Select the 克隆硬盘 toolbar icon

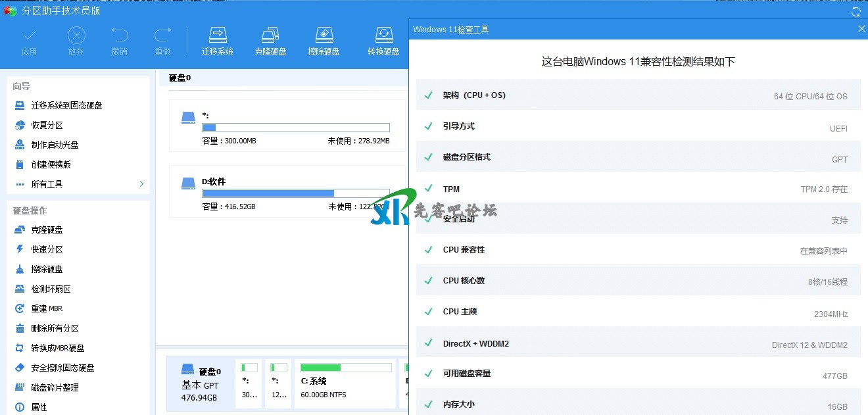[x=270, y=35]
